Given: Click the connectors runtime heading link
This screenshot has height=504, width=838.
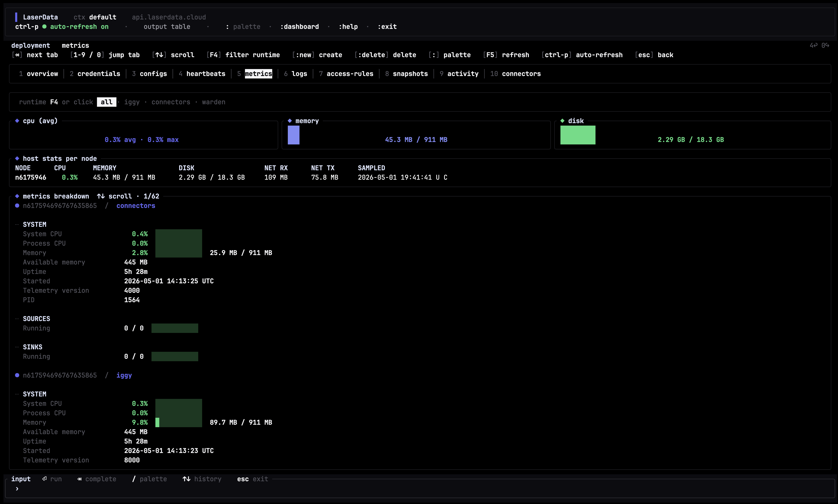Looking at the screenshot, I should coord(135,205).
